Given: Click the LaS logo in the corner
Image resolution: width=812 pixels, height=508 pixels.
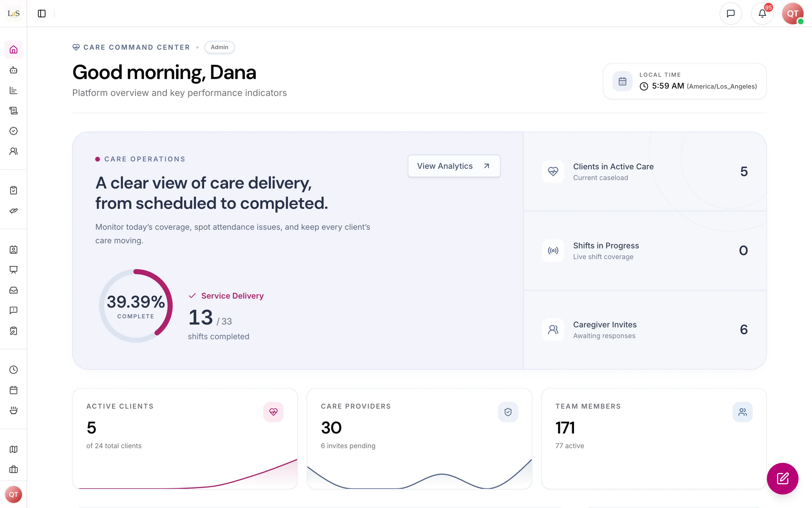Looking at the screenshot, I should coord(14,14).
